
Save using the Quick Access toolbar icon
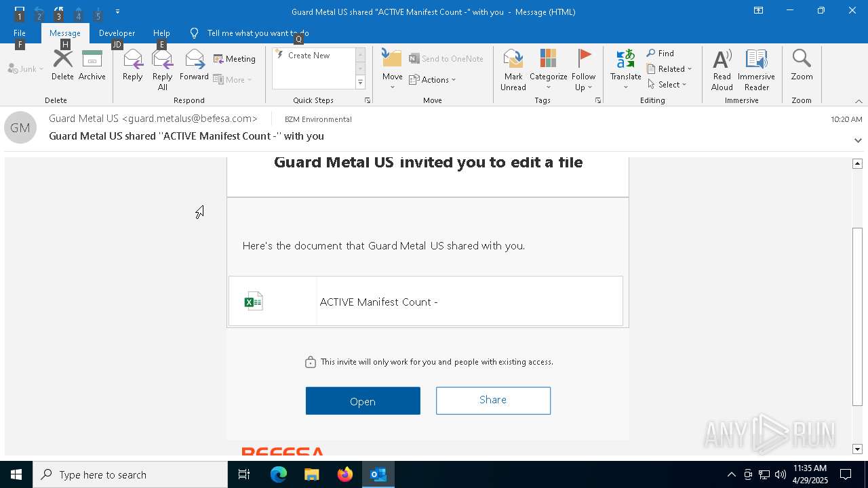19,12
